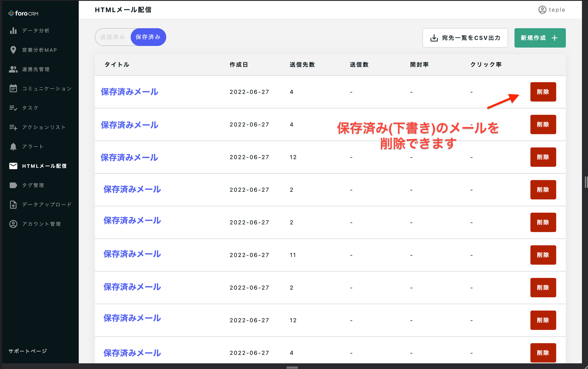This screenshot has width=588, height=369.
Task: Click the タグ管理 tag icon
Action: (13, 185)
